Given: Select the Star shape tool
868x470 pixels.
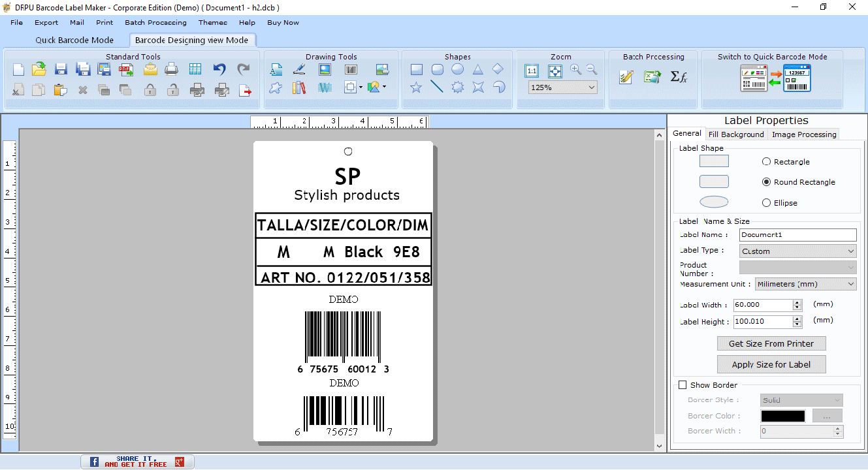Looking at the screenshot, I should point(416,87).
